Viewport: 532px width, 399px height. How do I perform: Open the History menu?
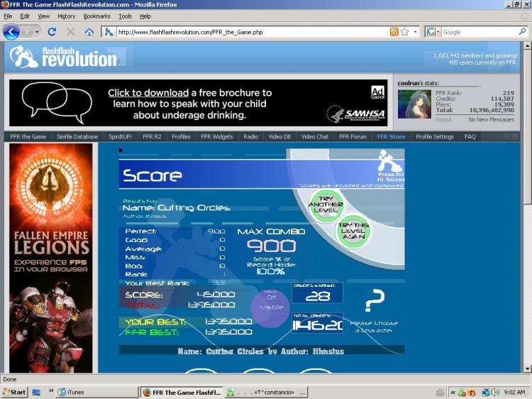(x=66, y=16)
